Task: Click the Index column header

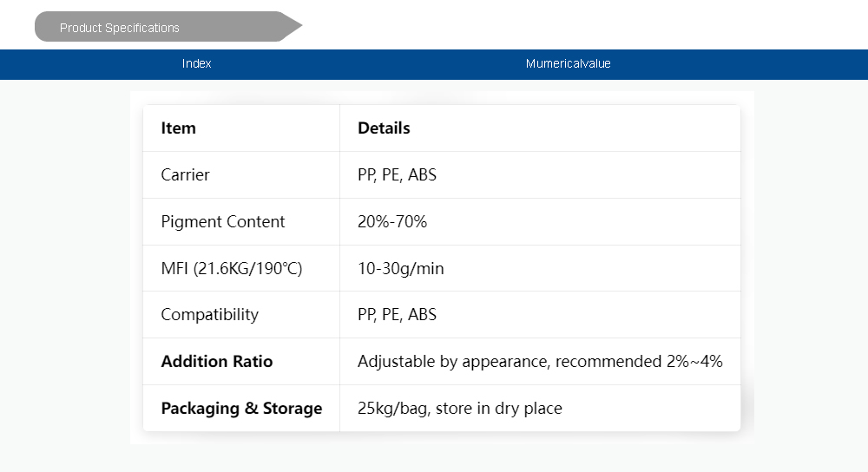Action: pos(197,63)
